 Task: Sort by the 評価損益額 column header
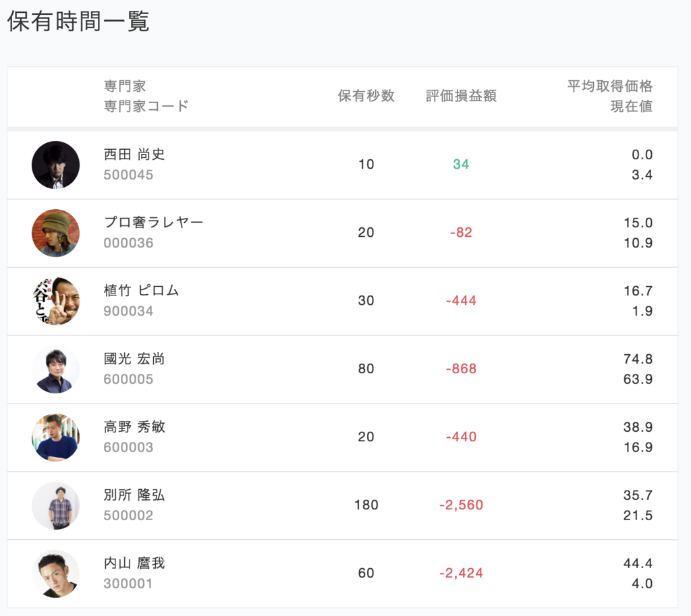tap(460, 96)
